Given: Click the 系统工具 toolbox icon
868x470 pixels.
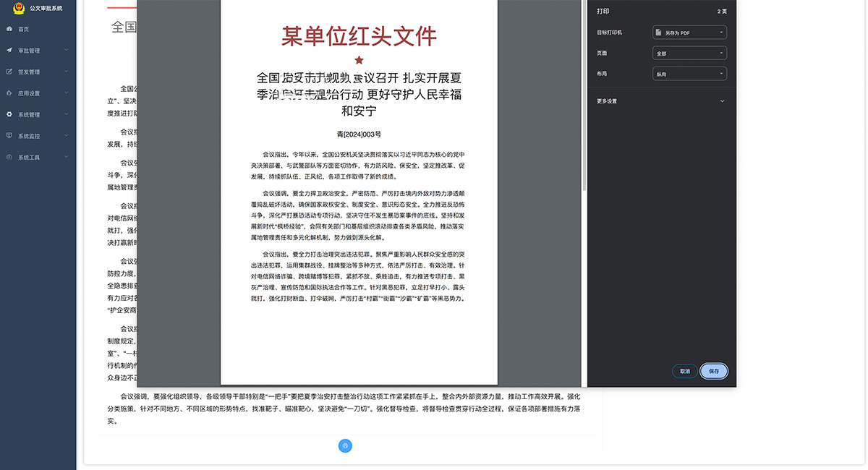Looking at the screenshot, I should pyautogui.click(x=9, y=157).
